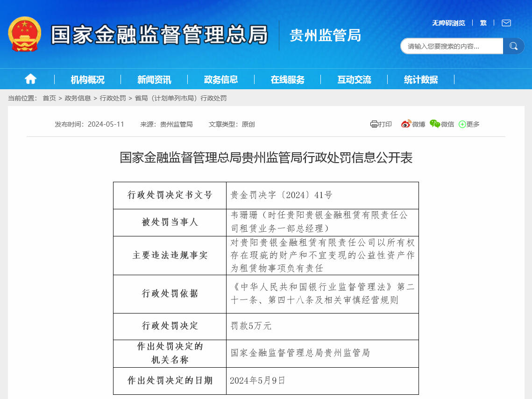Select the cell 主要违法违规事实
Image resolution: width=532 pixels, height=399 pixels.
click(170, 256)
